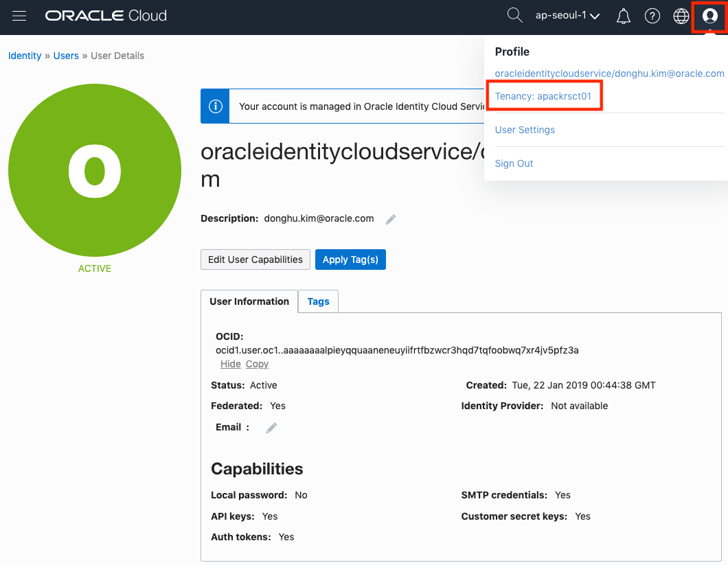Open Tenancy: apackrsct01 link
Screen dimensions: 728x565
(x=543, y=96)
